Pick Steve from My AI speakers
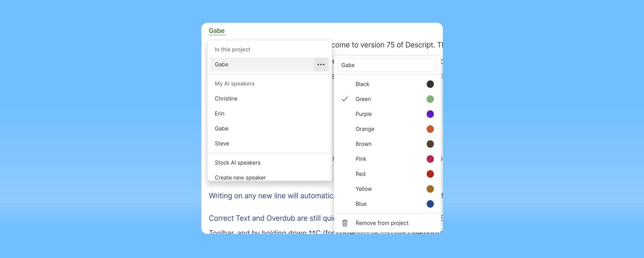This screenshot has width=644, height=258. [222, 144]
